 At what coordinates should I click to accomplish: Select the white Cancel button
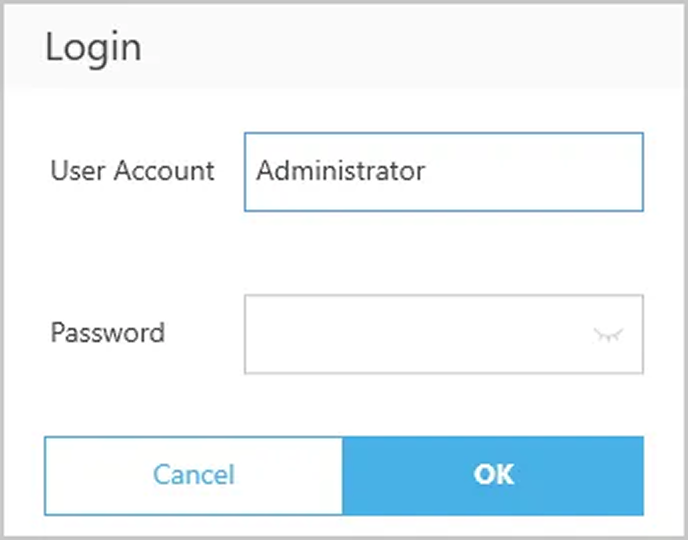pos(194,474)
